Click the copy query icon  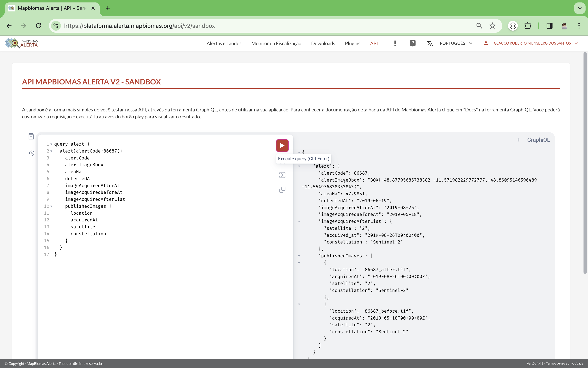pyautogui.click(x=282, y=190)
